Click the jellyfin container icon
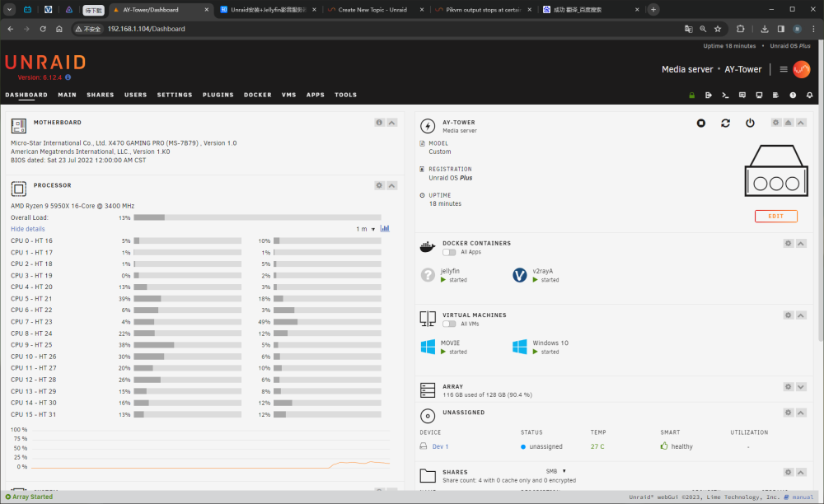 428,275
